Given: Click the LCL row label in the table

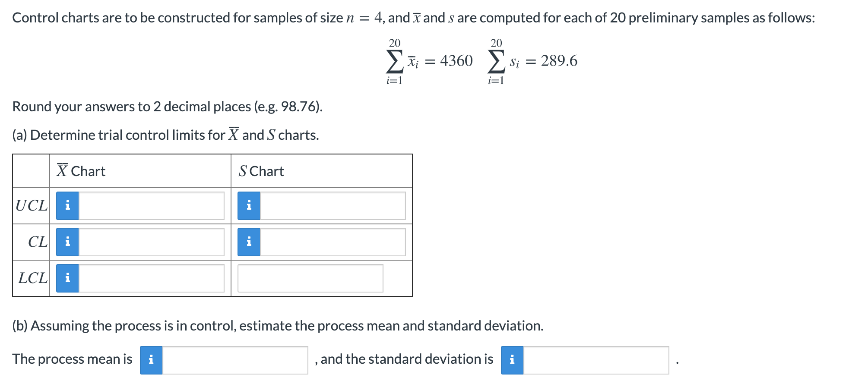Looking at the screenshot, I should point(32,279).
